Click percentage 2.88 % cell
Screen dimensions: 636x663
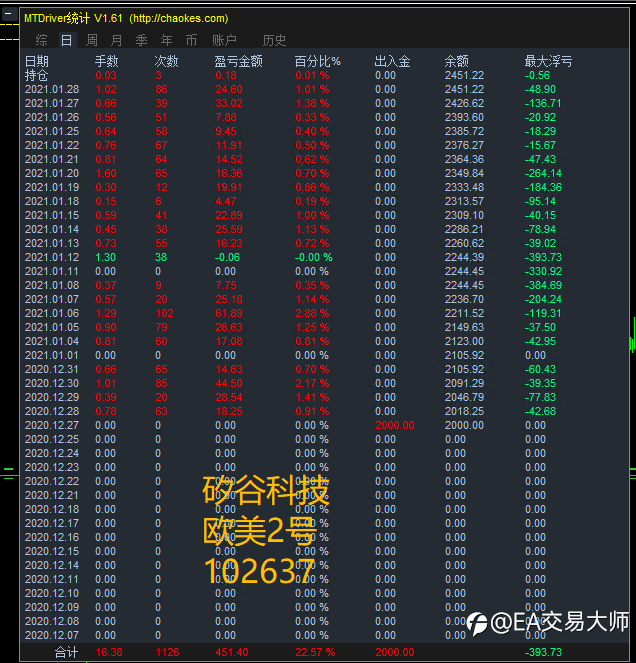pos(312,313)
